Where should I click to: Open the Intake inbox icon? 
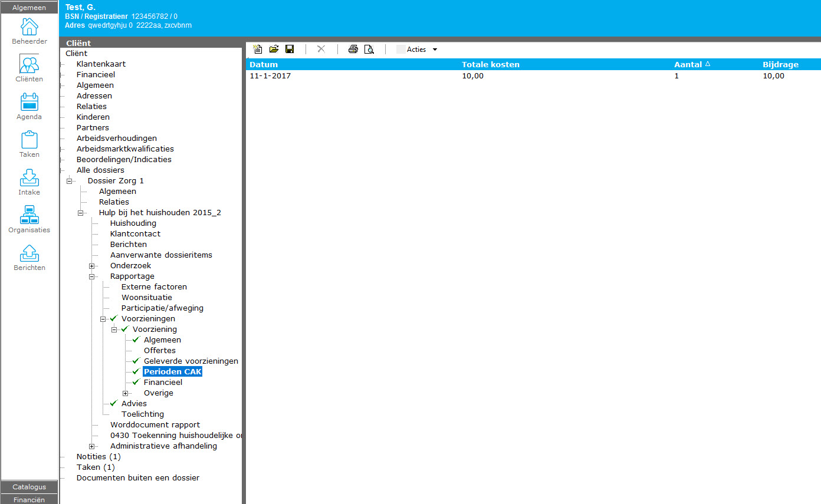point(29,182)
